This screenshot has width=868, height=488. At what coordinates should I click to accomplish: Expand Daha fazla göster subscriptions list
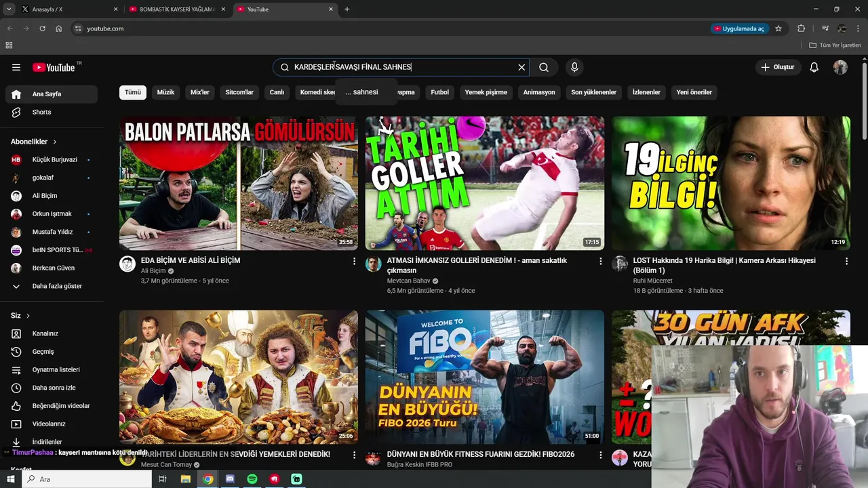[52, 286]
